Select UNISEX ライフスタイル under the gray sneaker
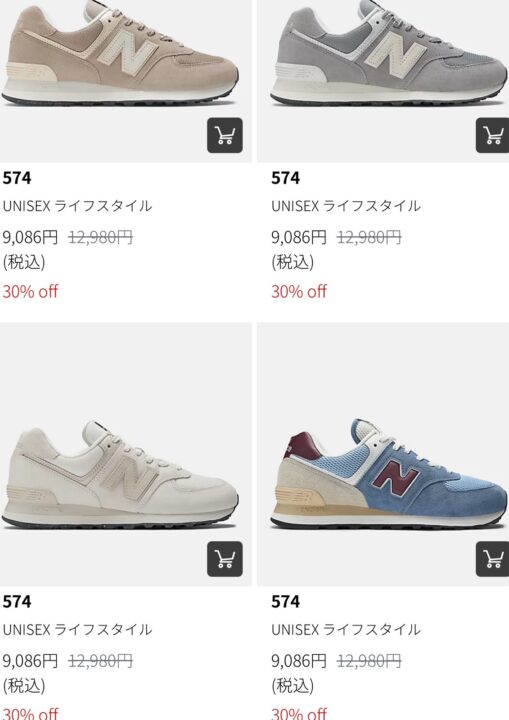509x720 pixels. pyautogui.click(x=345, y=206)
